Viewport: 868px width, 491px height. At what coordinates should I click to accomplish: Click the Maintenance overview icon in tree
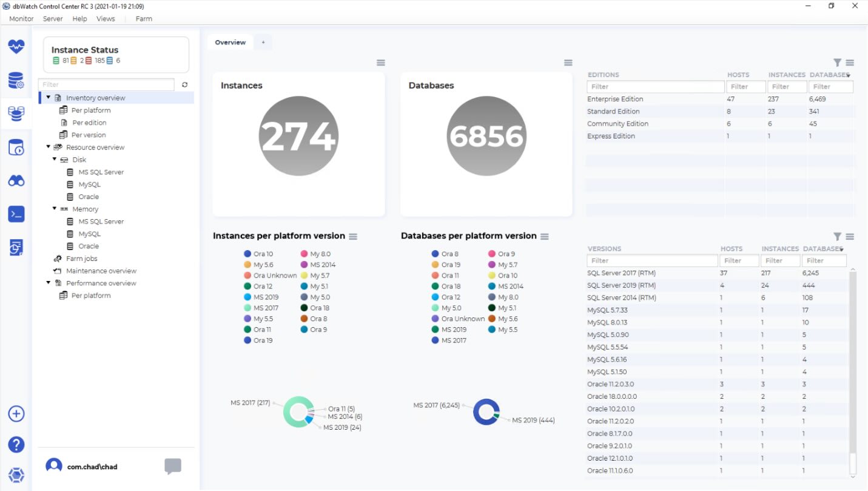click(58, 271)
